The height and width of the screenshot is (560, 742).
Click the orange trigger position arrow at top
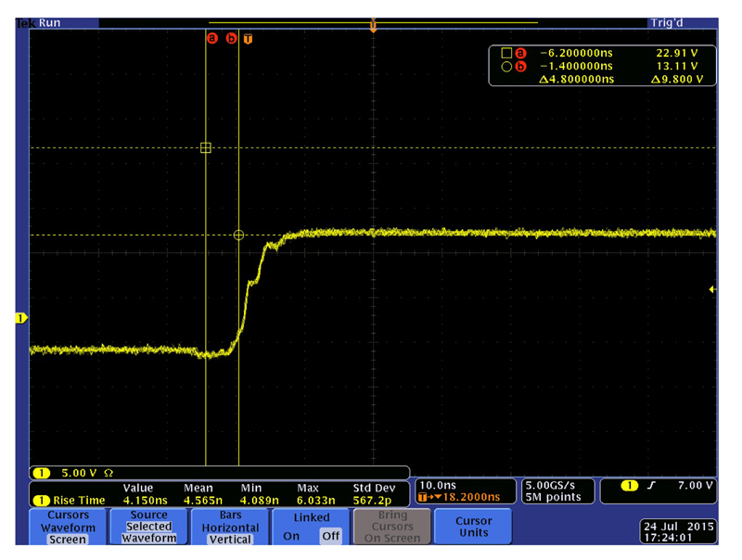(373, 26)
